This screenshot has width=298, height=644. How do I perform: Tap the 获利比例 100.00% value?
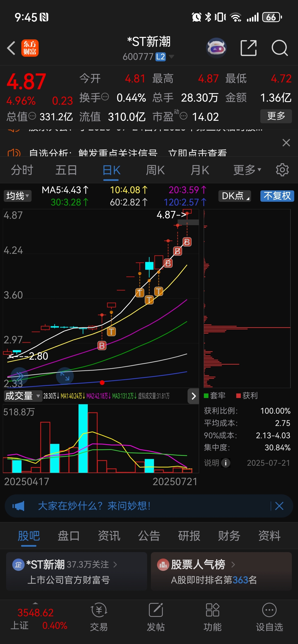pos(275,411)
